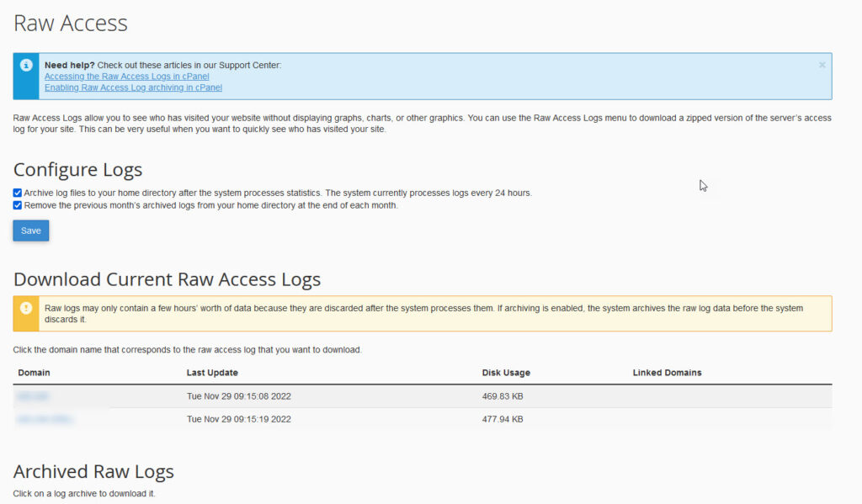Toggle the first checkbox under Configure Logs

tap(17, 192)
